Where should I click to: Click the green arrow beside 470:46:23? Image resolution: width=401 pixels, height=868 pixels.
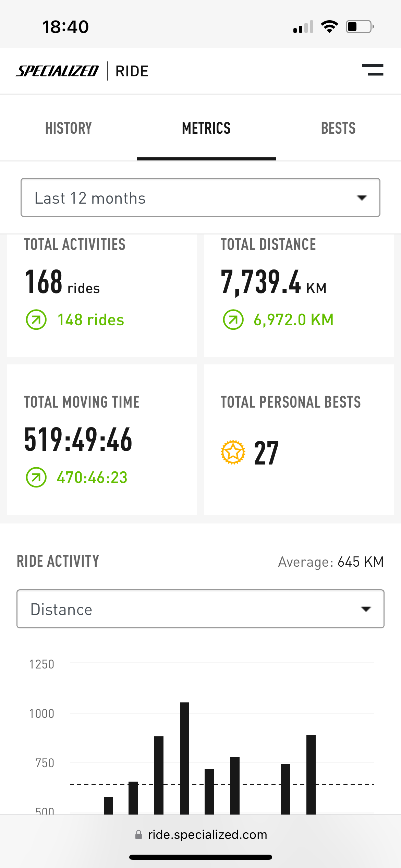[x=36, y=477]
